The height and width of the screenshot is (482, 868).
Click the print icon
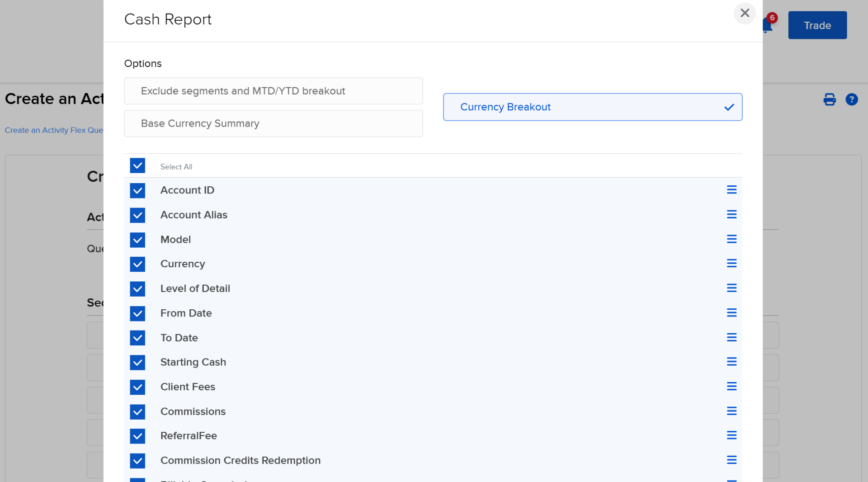[x=830, y=99]
